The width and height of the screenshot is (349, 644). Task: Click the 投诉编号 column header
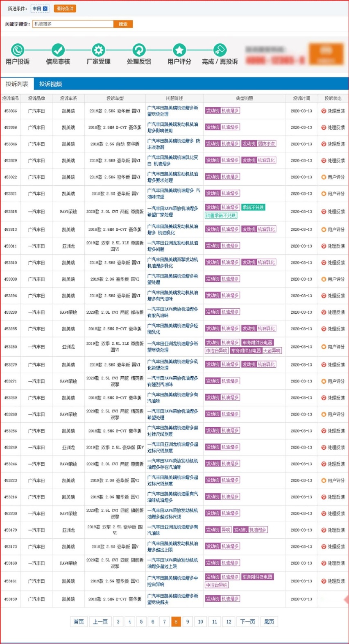point(11,98)
